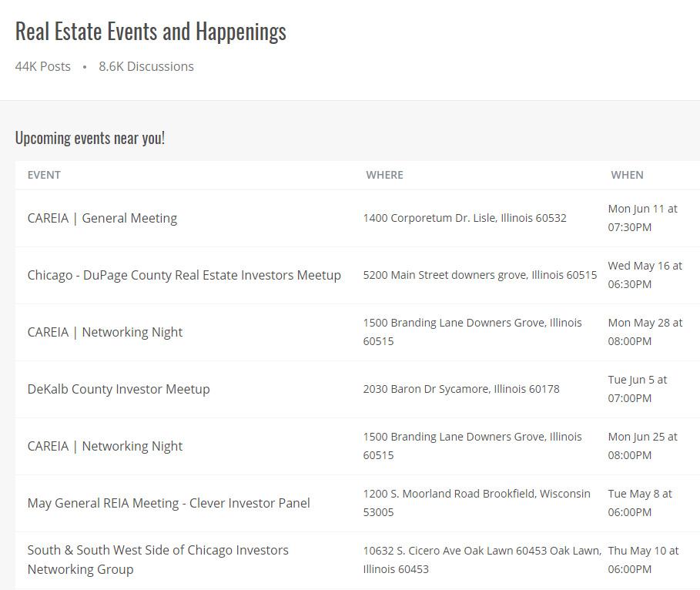The height and width of the screenshot is (590, 700).
Task: Open May General REIA Meeting - Clever Investor Panel
Action: click(169, 504)
